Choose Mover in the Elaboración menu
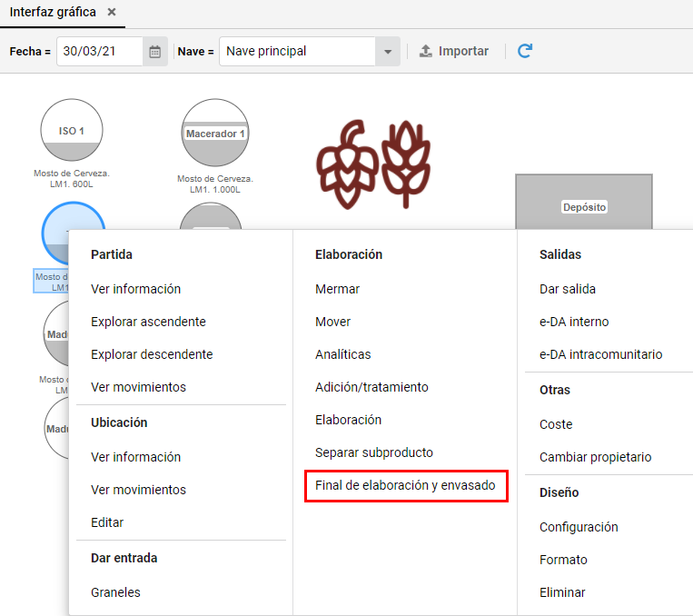This screenshot has height=616, width=693. [332, 322]
